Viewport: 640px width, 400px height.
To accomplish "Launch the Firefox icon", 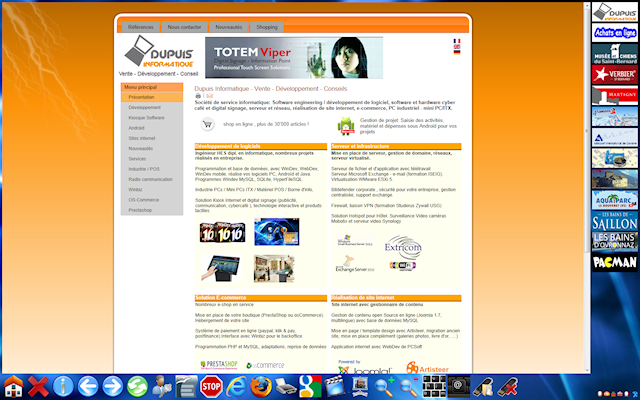I will pyautogui.click(x=260, y=386).
